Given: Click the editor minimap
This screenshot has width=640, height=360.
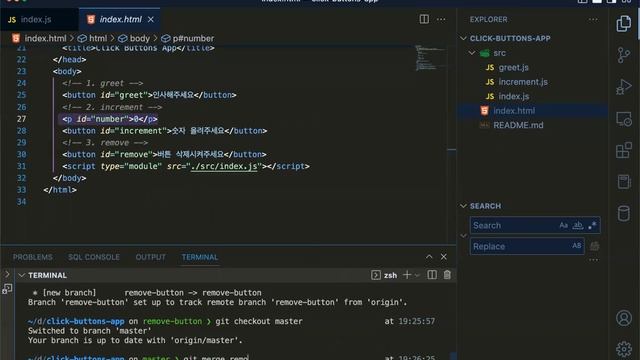Looking at the screenshot, I should (430, 58).
